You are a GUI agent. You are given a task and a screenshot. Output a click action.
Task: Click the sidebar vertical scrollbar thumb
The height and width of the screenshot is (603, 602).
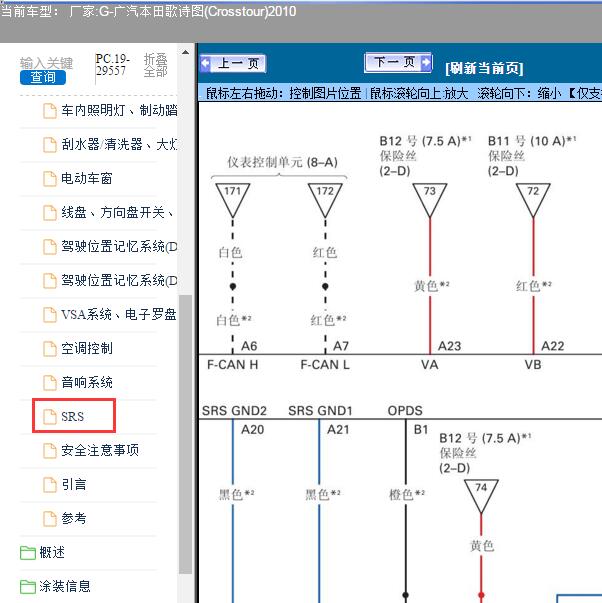tap(185, 435)
